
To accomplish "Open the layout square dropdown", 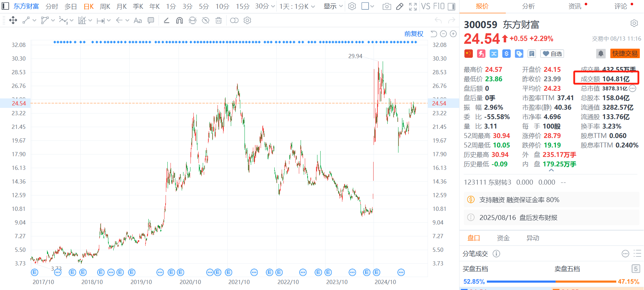I will tap(368, 6).
